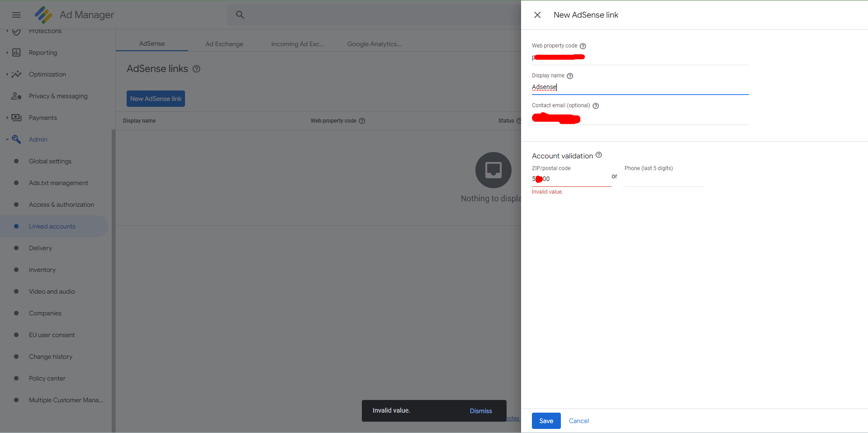The width and height of the screenshot is (868, 433).
Task: Dismiss the Invalid value notification
Action: (x=481, y=411)
